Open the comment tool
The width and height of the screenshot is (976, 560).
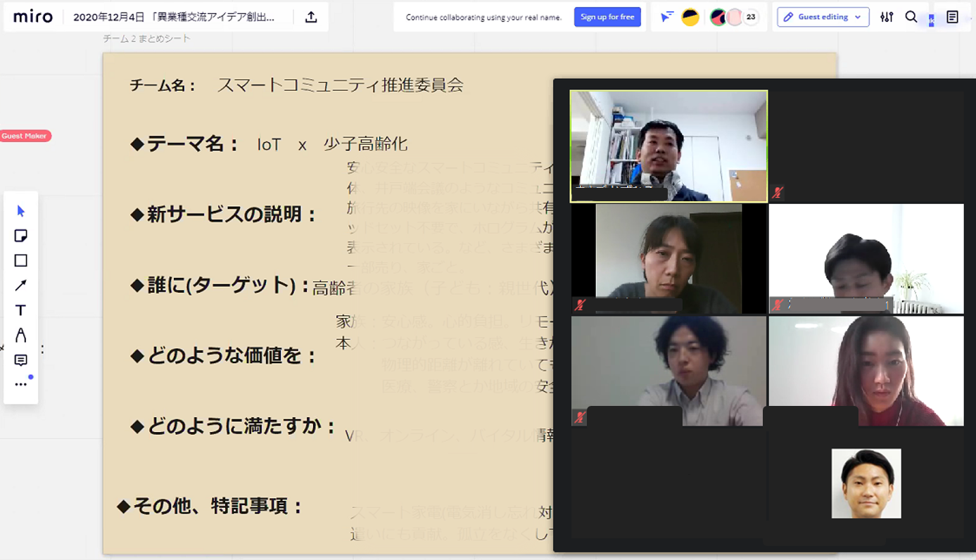[x=20, y=360]
